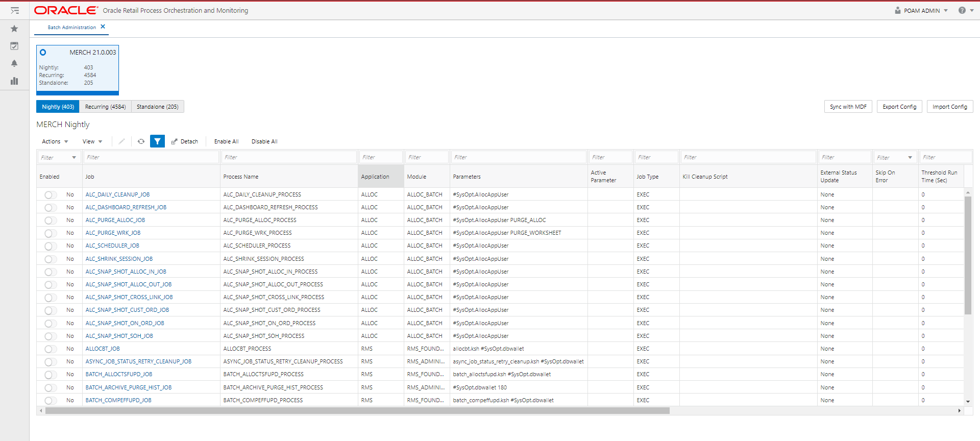This screenshot has width=980, height=441.
Task: Click the Import Config button
Action: [x=949, y=107]
